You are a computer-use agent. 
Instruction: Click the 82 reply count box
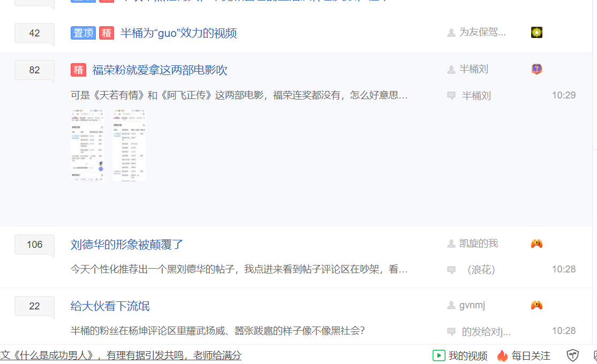coord(34,70)
